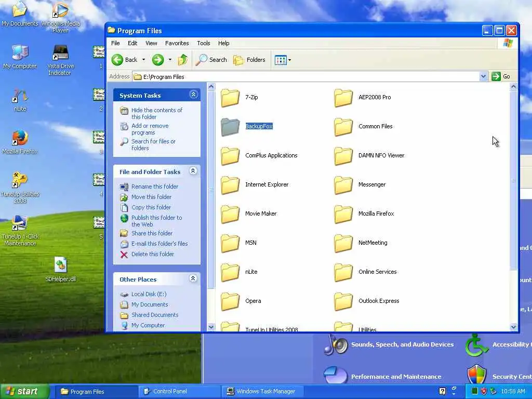The width and height of the screenshot is (532, 399).
Task: Open the File menu
Action: [x=115, y=43]
